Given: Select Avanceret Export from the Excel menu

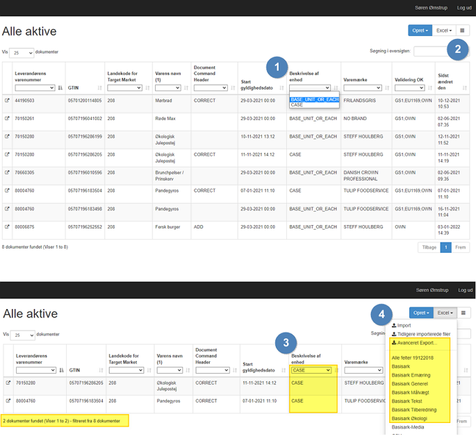Looking at the screenshot, I should pos(417,342).
